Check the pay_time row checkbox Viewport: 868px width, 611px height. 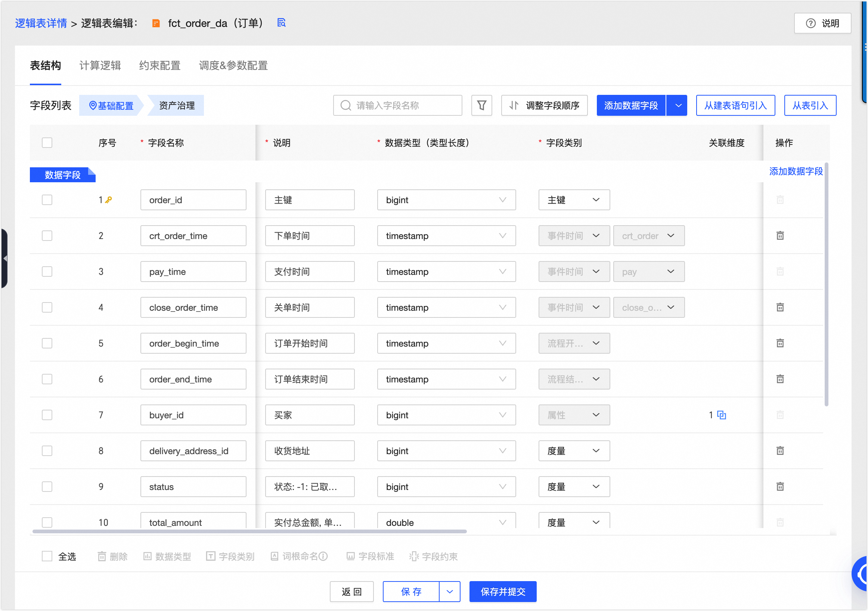pos(47,272)
